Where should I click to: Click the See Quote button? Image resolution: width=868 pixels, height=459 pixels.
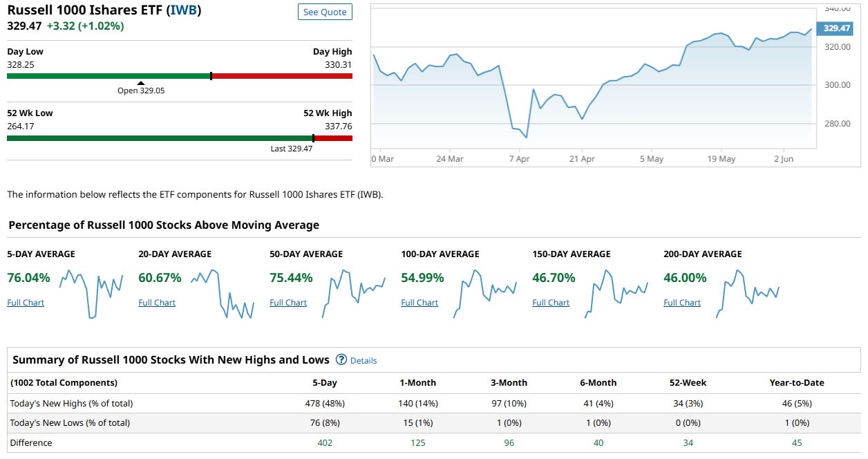tap(325, 12)
